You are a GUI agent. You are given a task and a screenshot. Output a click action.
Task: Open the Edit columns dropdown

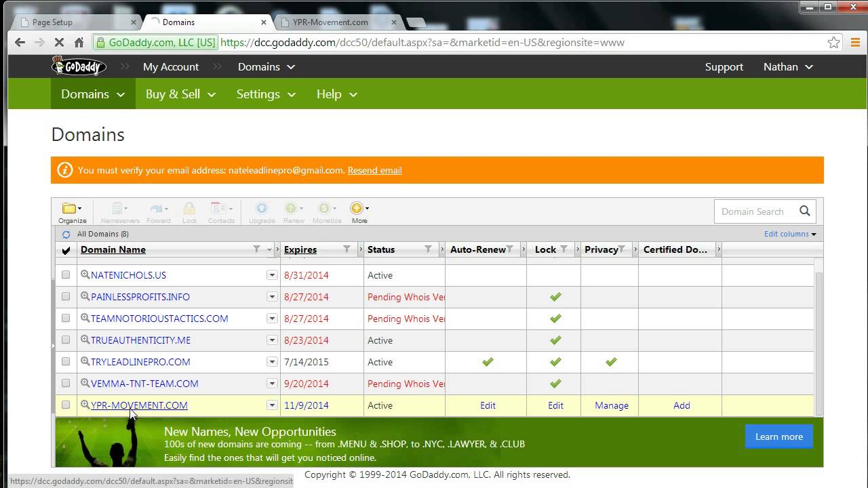tap(790, 234)
